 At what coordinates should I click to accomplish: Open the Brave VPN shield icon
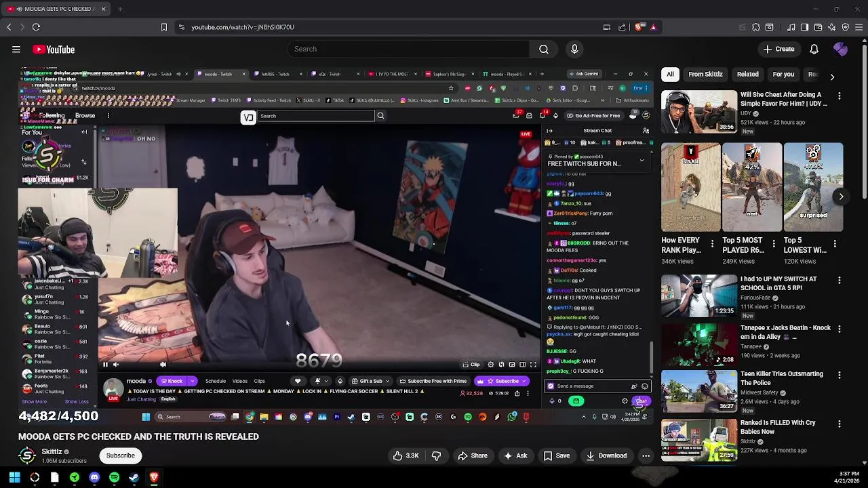click(x=845, y=27)
